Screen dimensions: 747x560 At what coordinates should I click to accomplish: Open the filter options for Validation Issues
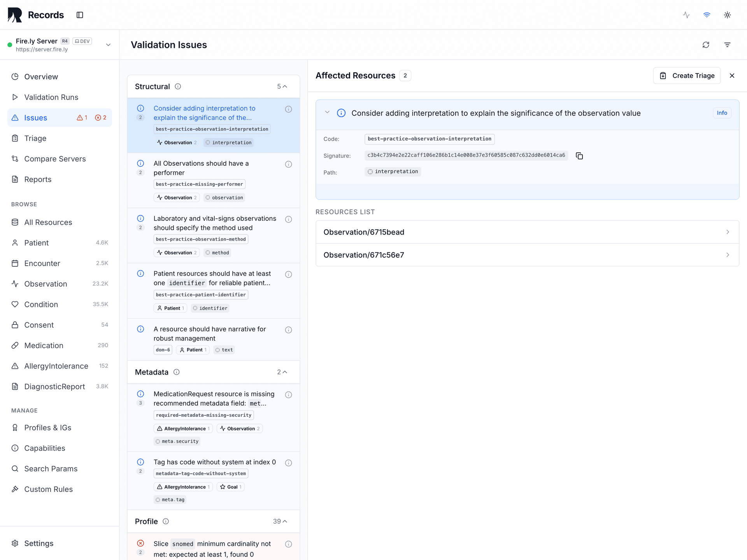click(x=728, y=45)
